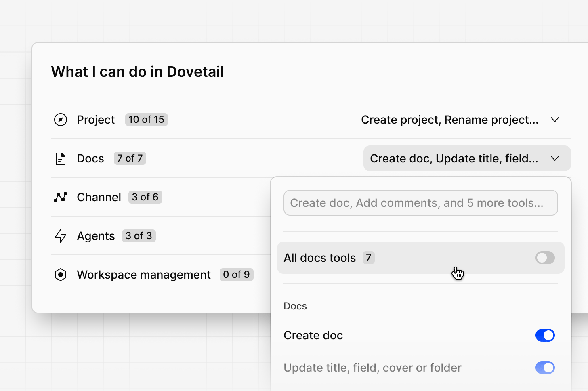Click the '3 of 3' Agents badge

click(139, 236)
